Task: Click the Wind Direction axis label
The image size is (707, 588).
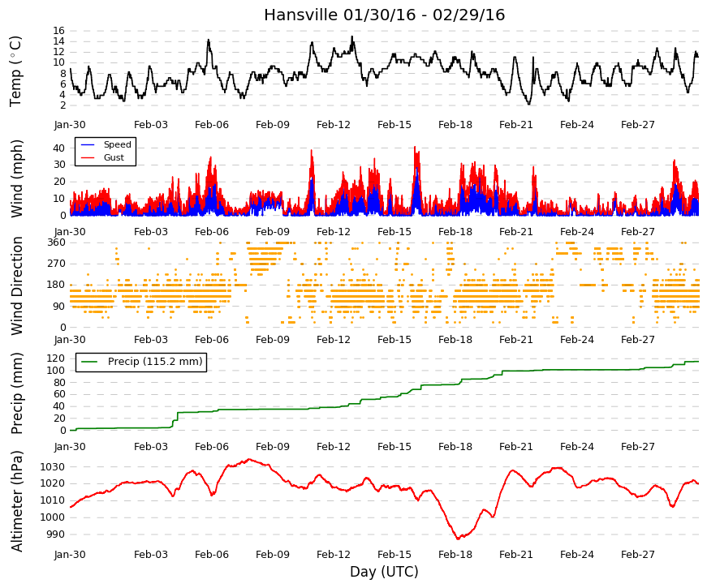Action: coord(17,285)
